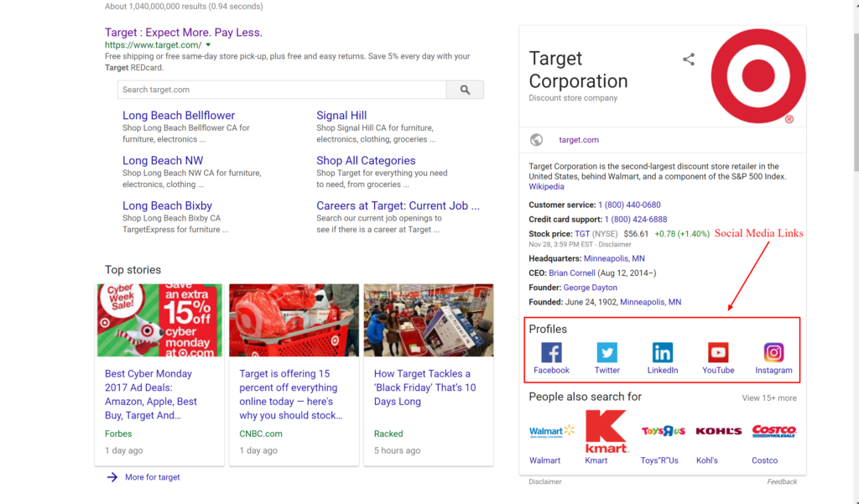Click the About 1,040,000,000 results text
Viewport: 859px width, 504px height.
click(x=184, y=7)
